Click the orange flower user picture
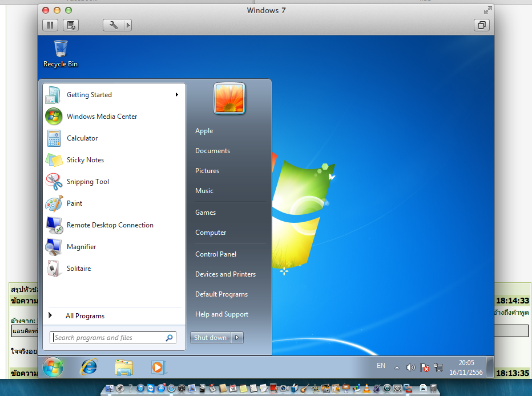This screenshot has height=396, width=532. [x=229, y=98]
